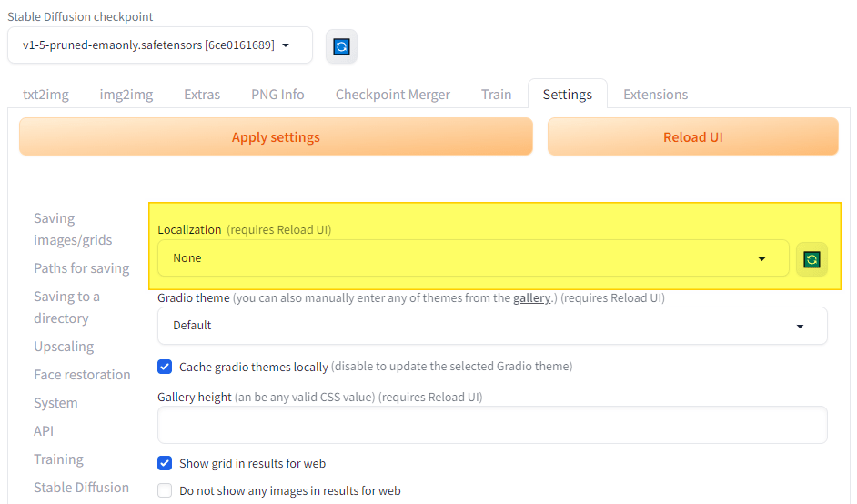The image size is (857, 504).
Task: Click the refresh checkpoint list icon
Action: pos(341,46)
